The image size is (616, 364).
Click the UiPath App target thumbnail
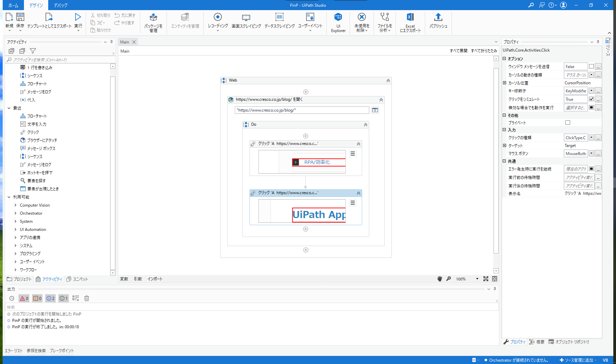tap(302, 211)
